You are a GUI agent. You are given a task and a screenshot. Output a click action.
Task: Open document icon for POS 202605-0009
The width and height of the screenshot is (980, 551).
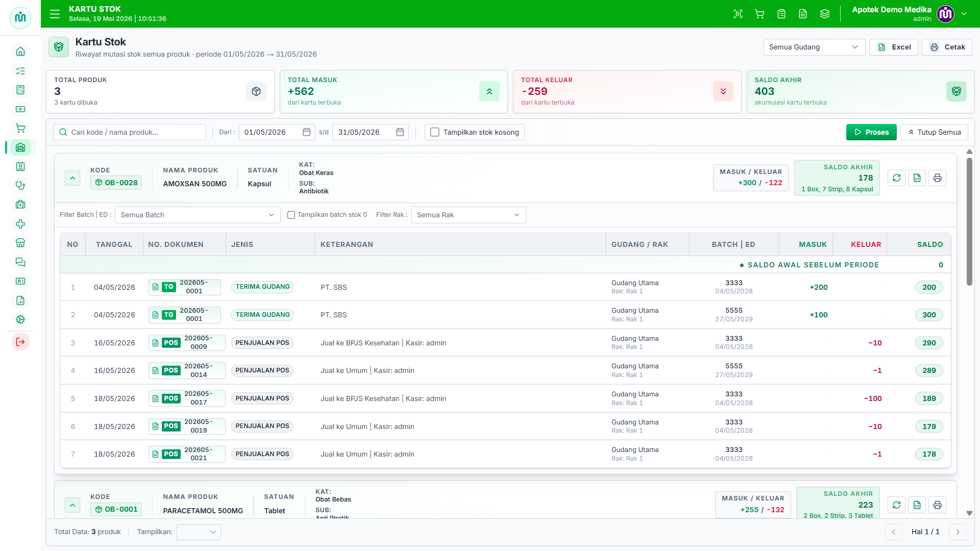tap(156, 343)
